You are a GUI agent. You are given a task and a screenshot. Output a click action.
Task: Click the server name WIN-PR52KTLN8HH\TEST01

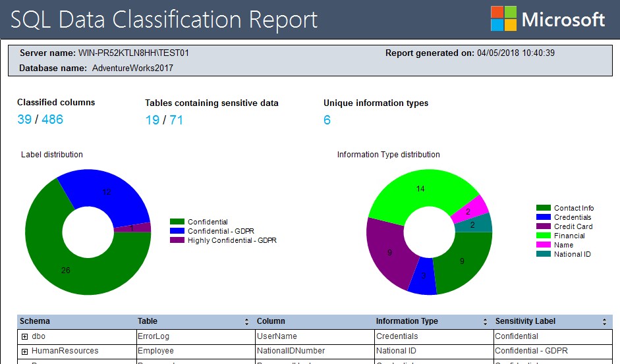click(134, 53)
